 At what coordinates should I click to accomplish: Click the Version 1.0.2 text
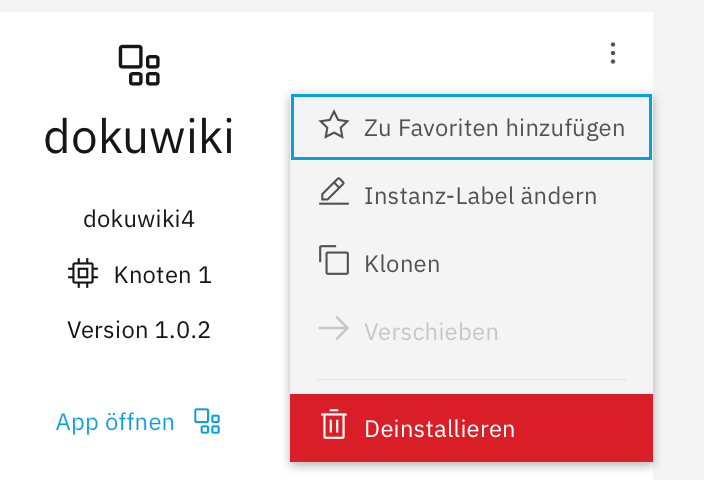pyautogui.click(x=139, y=330)
